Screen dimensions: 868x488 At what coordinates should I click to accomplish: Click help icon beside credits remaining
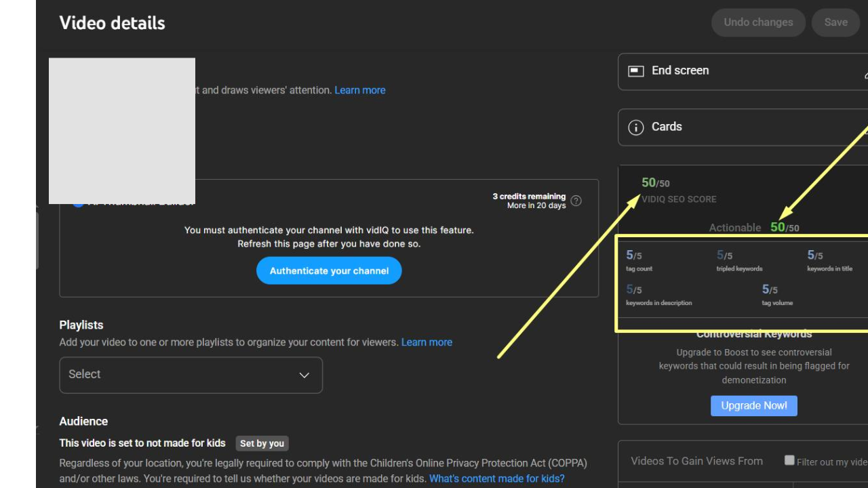pos(576,201)
